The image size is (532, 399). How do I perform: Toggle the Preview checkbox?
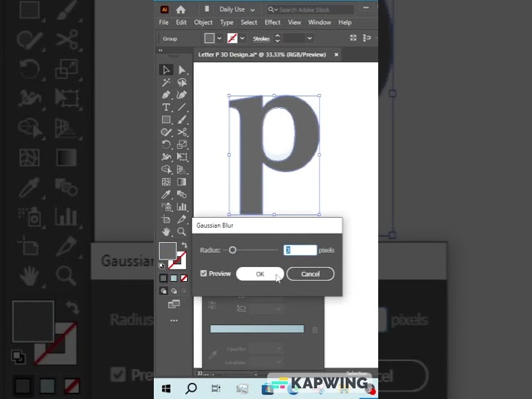pyautogui.click(x=204, y=273)
